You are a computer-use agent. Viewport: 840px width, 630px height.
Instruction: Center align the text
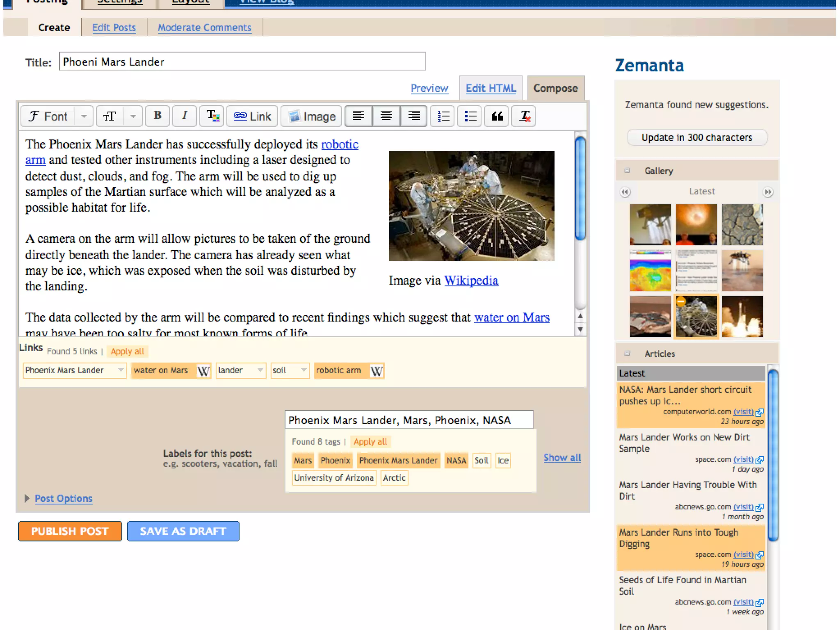pos(386,116)
